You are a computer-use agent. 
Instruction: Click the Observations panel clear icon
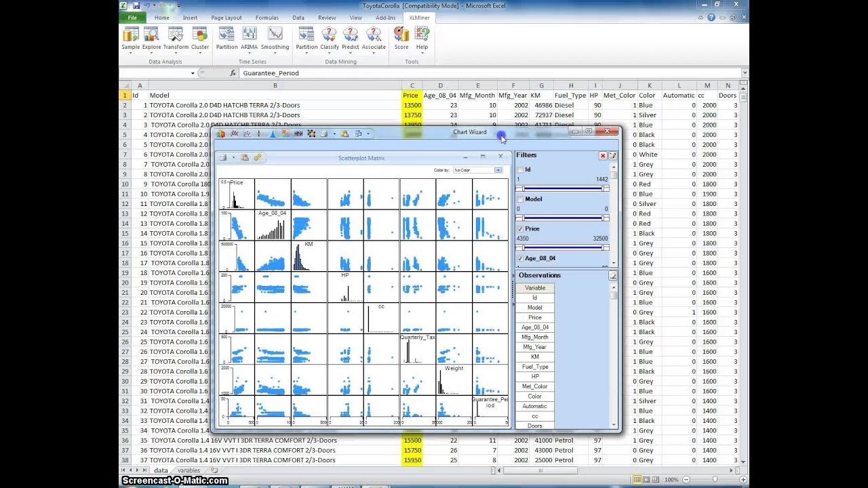612,275
